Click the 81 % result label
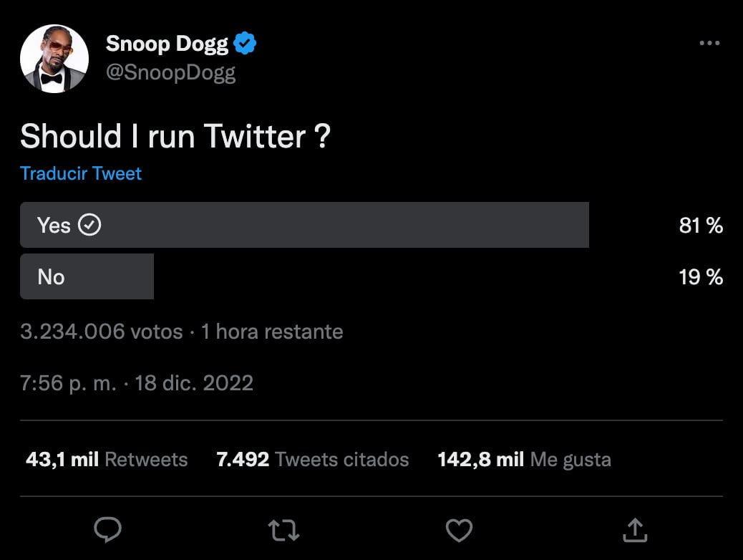The width and height of the screenshot is (743, 560). coord(700,226)
